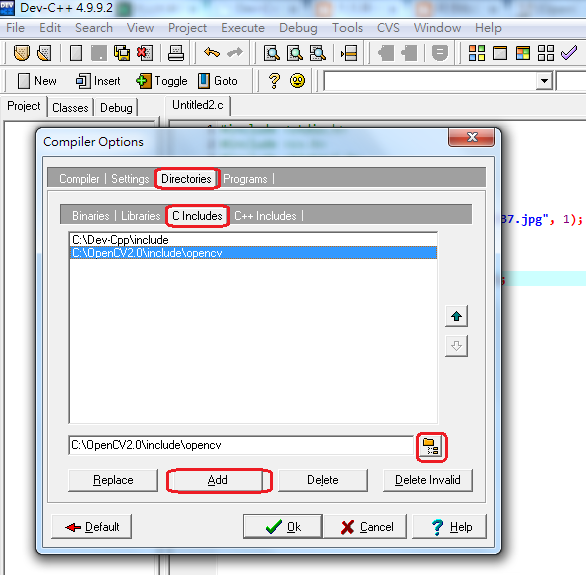The image size is (586, 575).
Task: Select the Binaries sub-tab
Action: [90, 216]
